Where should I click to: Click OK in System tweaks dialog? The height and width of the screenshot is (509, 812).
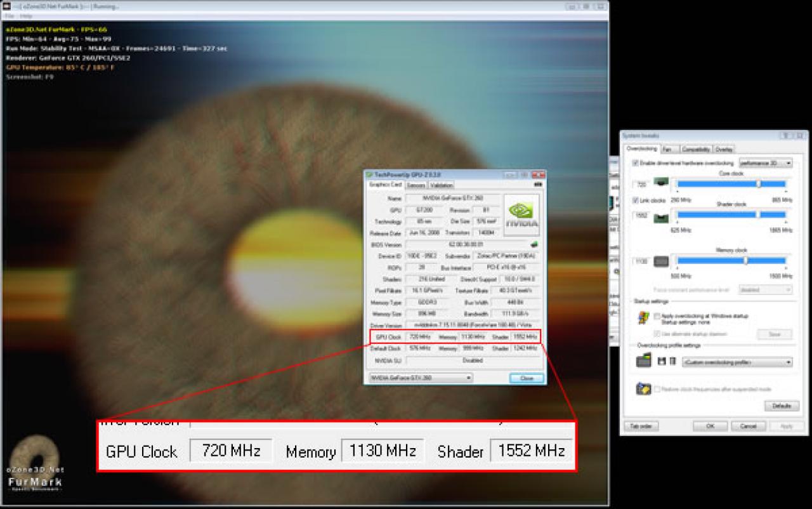point(710,426)
